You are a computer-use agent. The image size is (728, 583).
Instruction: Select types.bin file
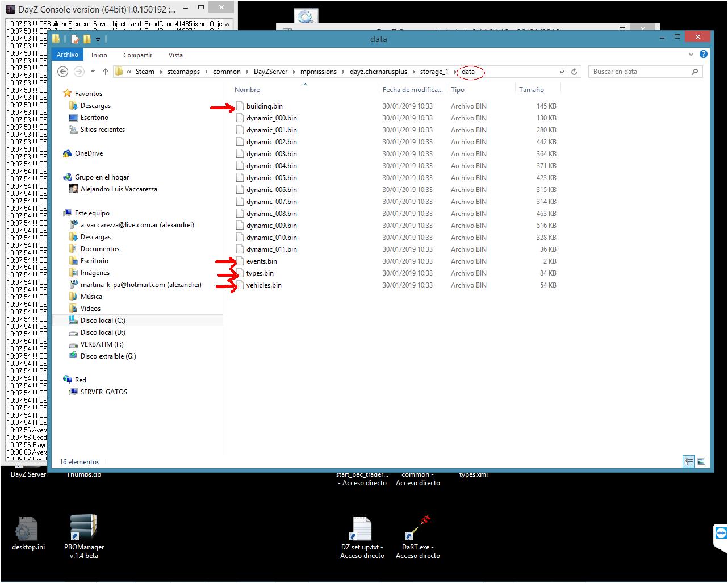click(260, 273)
